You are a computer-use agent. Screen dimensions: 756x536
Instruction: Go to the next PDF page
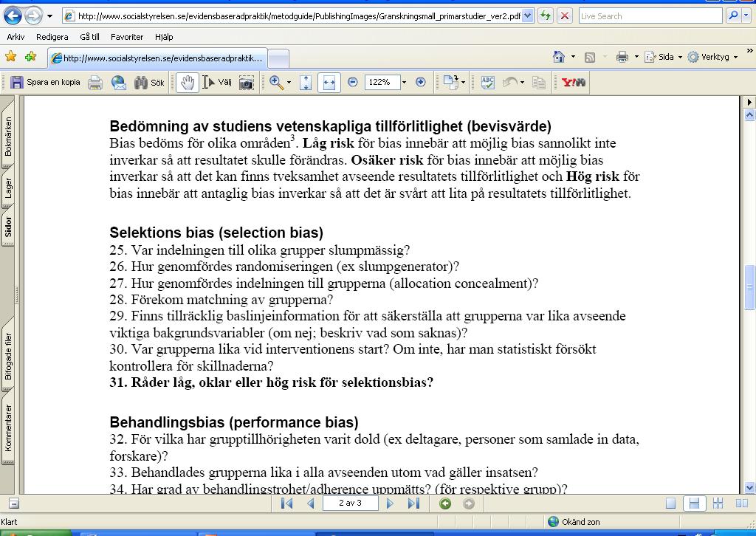390,504
